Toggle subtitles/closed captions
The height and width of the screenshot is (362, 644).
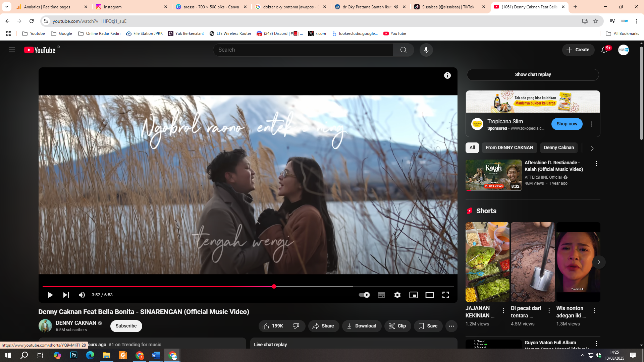[x=381, y=295]
